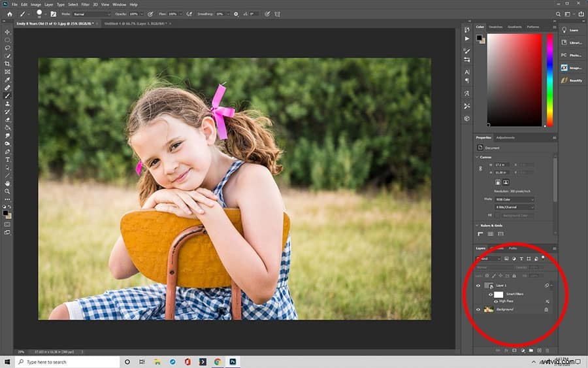Select the Eyedropper tool
The image size is (588, 368).
pos(7,80)
